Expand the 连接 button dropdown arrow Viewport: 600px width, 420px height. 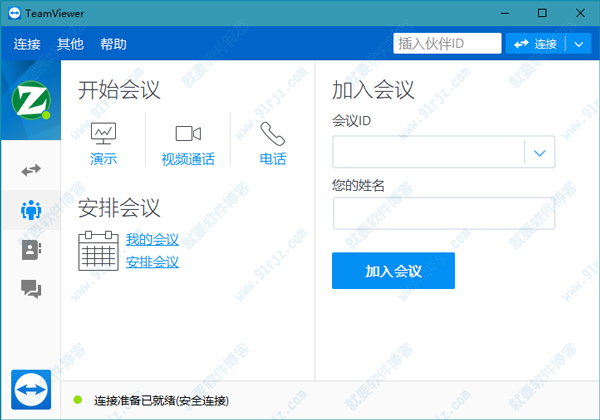click(580, 44)
